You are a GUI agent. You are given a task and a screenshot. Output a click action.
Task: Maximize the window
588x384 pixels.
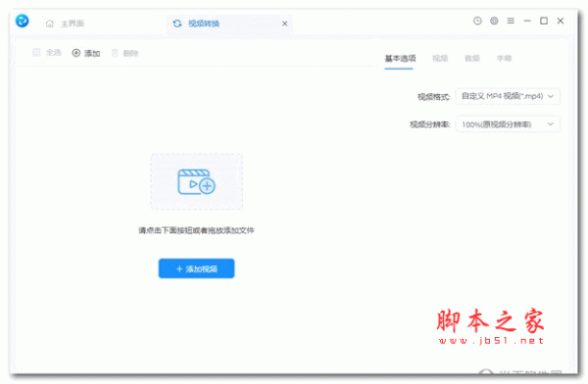(x=544, y=21)
